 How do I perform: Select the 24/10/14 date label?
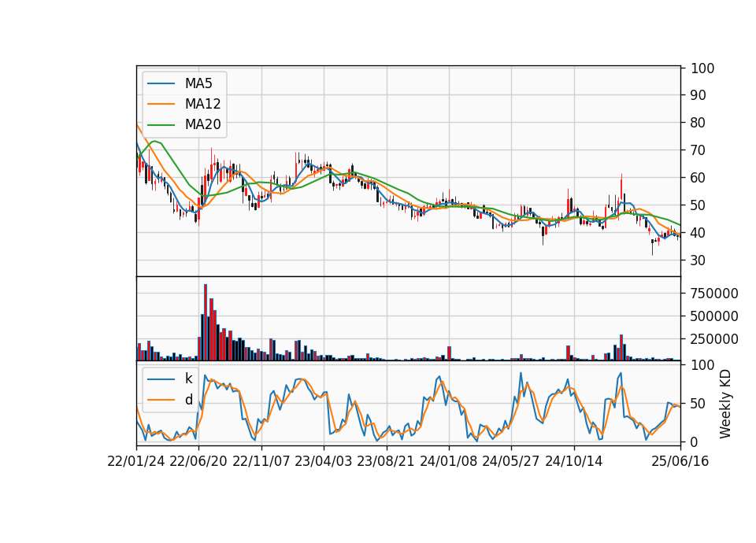574,461
